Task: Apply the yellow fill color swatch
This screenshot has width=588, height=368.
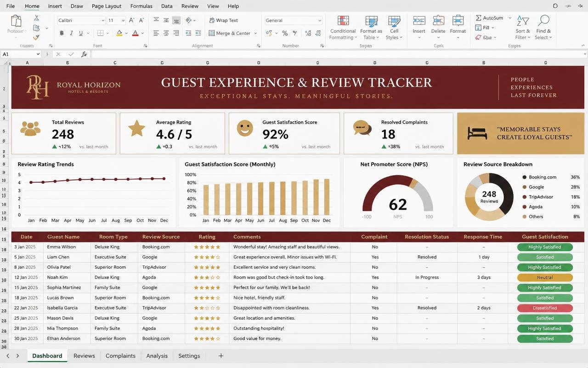Action: [119, 33]
